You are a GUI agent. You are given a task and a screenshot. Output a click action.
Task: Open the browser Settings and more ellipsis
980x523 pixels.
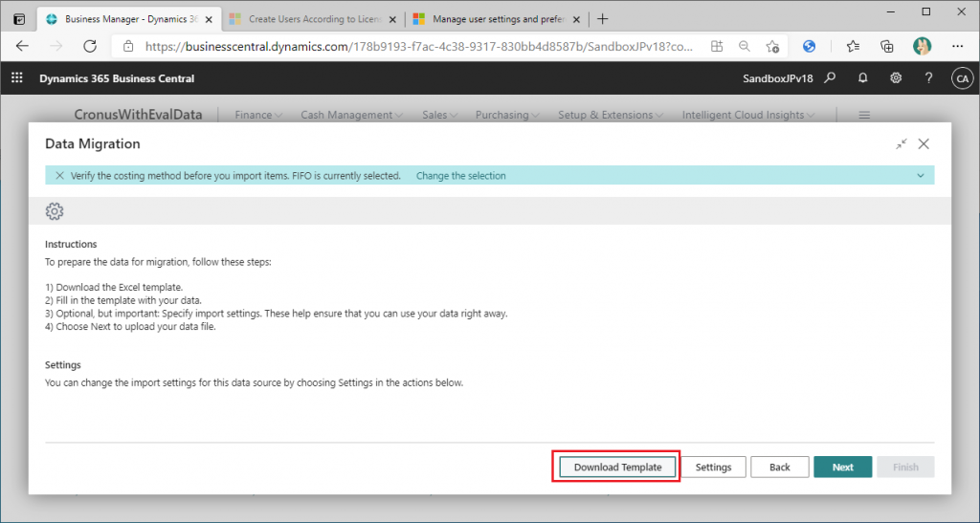pos(957,46)
